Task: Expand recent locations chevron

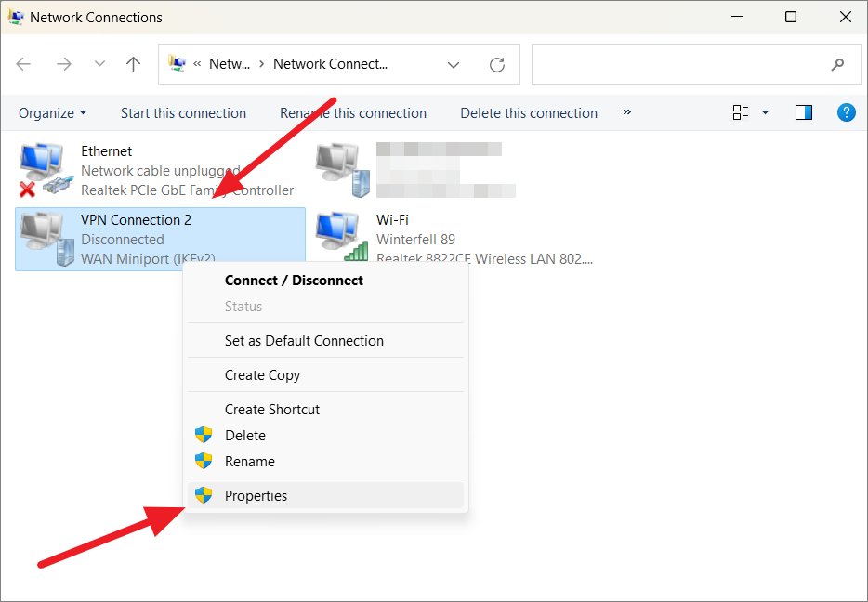Action: 100,64
